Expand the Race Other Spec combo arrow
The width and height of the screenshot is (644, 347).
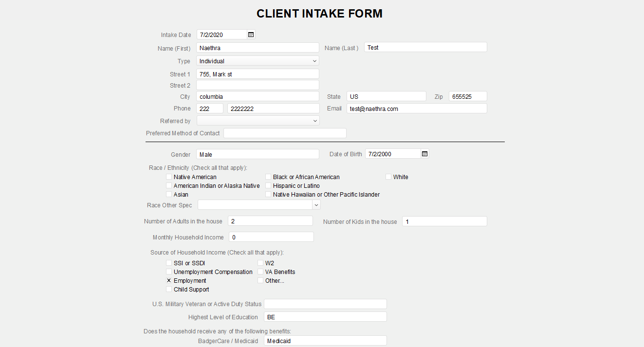pyautogui.click(x=316, y=205)
